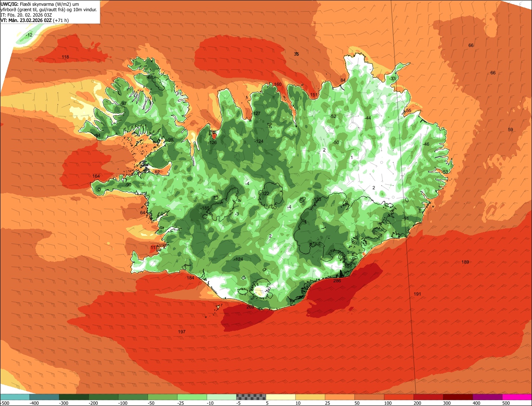Click the pale mint legend swatch, -10 to -5

coord(222,397)
